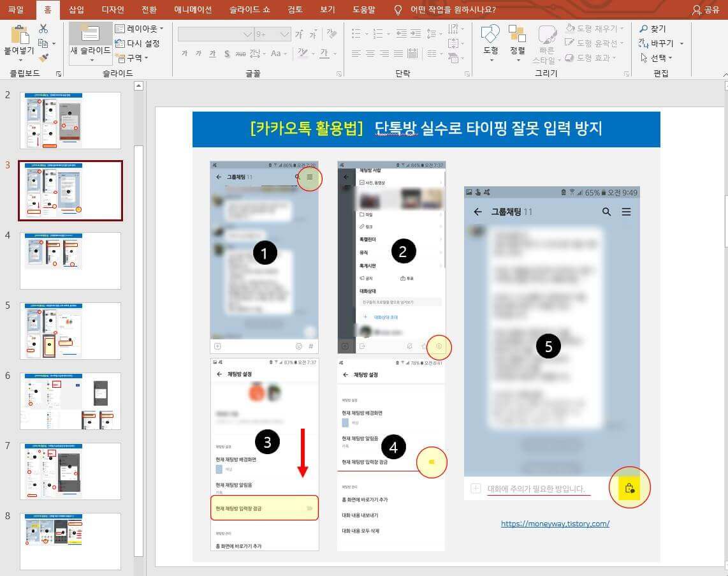Clear all formatting with eraser icon
Screen dimensions: 728x576
331,33
